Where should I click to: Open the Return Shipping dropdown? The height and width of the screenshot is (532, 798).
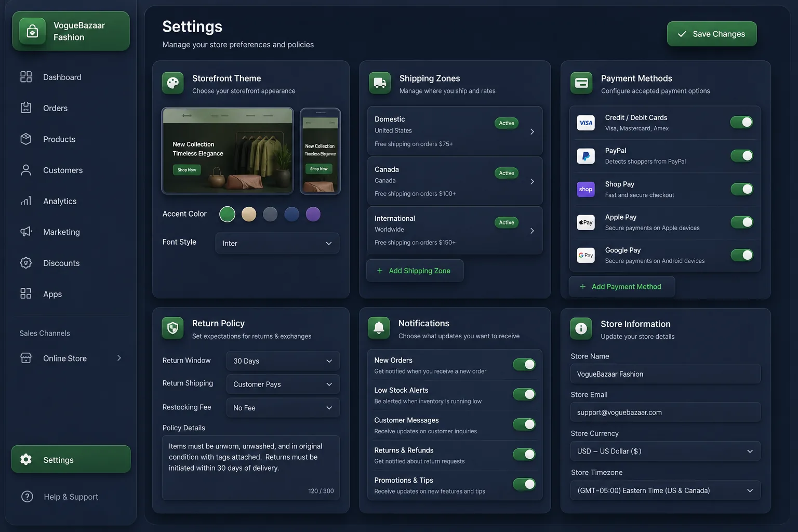pos(283,384)
